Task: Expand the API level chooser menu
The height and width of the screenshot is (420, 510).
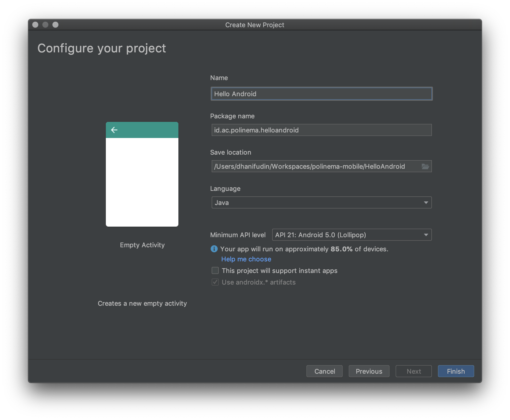Action: (x=426, y=235)
